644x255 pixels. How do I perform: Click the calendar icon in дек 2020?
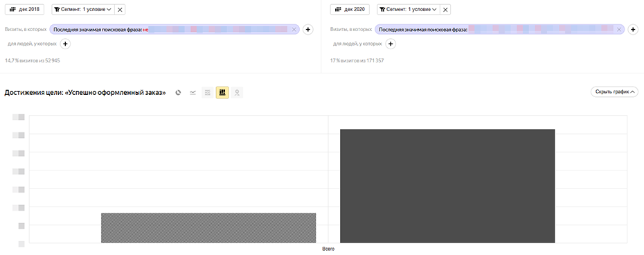[338, 10]
